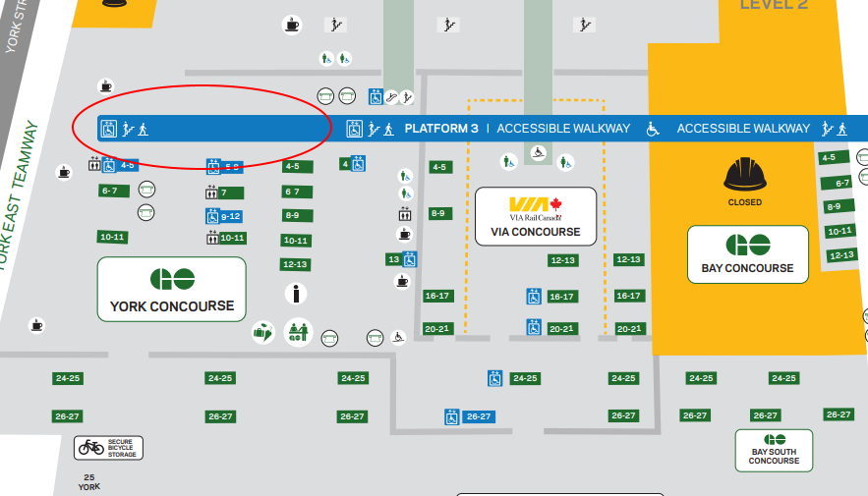868x496 pixels.
Task: Click the York East Teamway label
Action: click(15, 194)
